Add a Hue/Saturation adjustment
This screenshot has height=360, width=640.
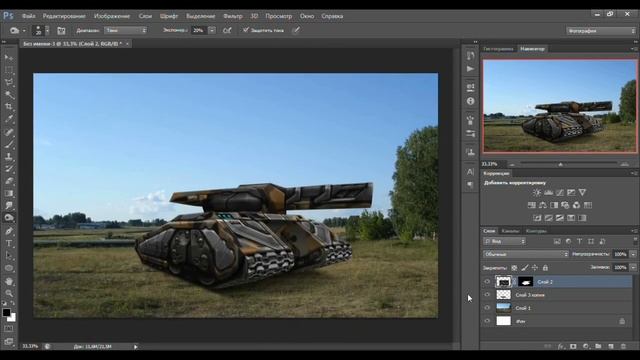[531, 205]
